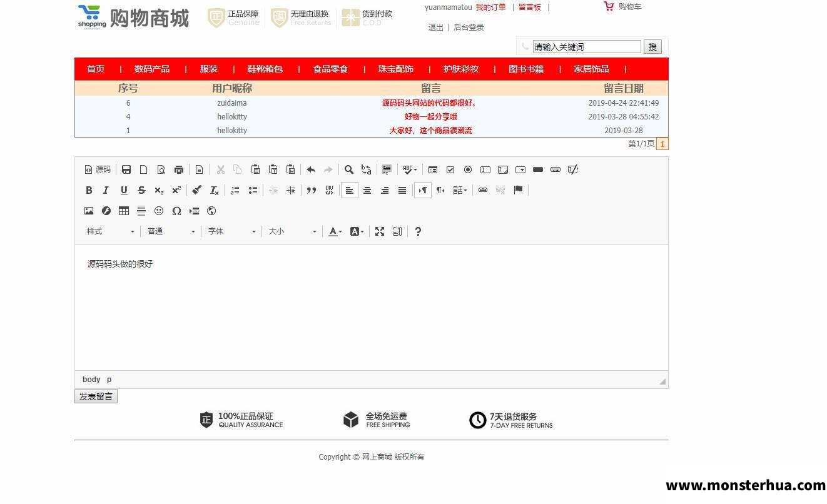Screen dimensions: 827x504
Task: Align text right
Action: tap(385, 190)
